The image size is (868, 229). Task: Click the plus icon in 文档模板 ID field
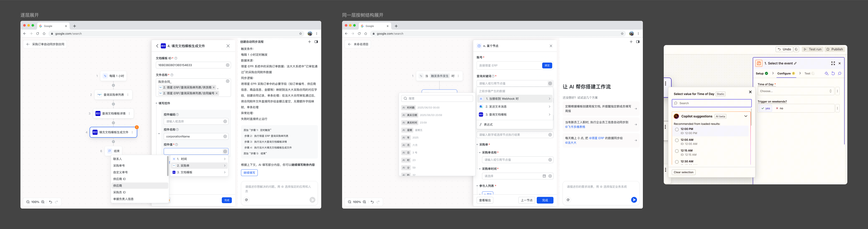(227, 65)
